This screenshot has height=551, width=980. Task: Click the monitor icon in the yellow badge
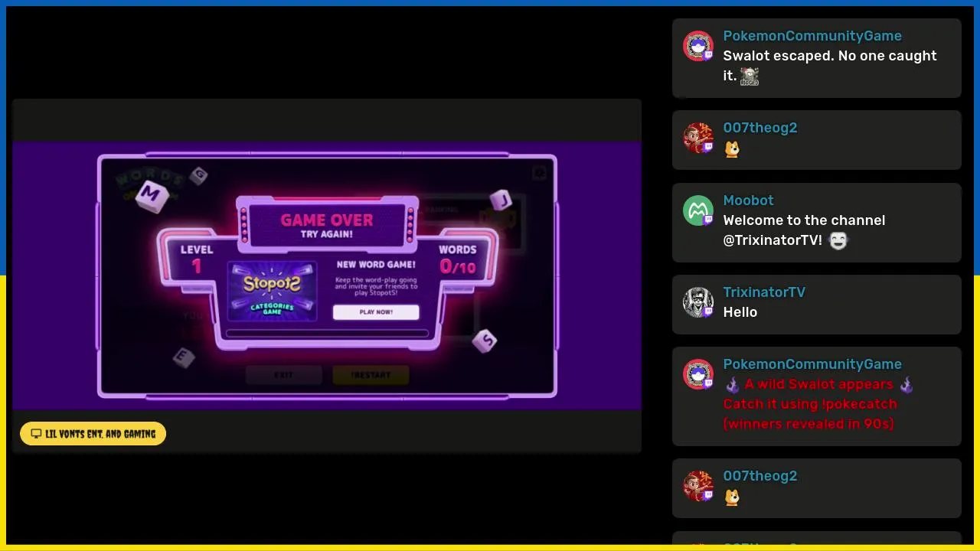coord(36,434)
